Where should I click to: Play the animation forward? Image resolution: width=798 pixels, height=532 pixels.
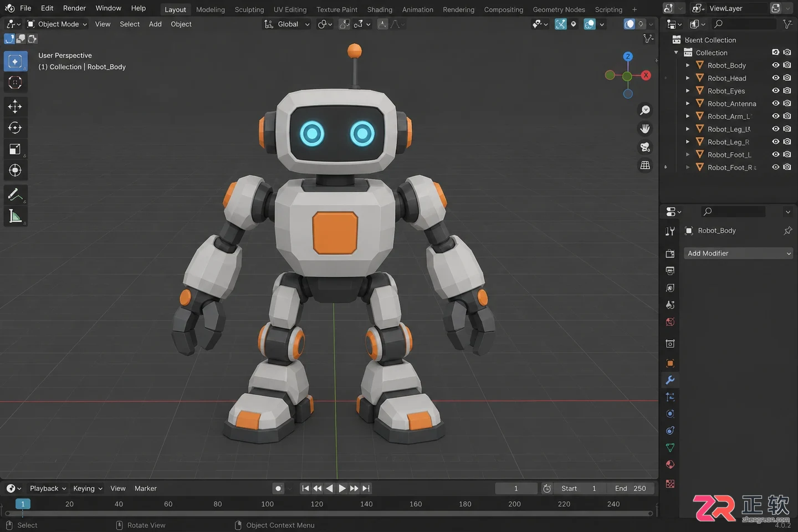coord(342,488)
